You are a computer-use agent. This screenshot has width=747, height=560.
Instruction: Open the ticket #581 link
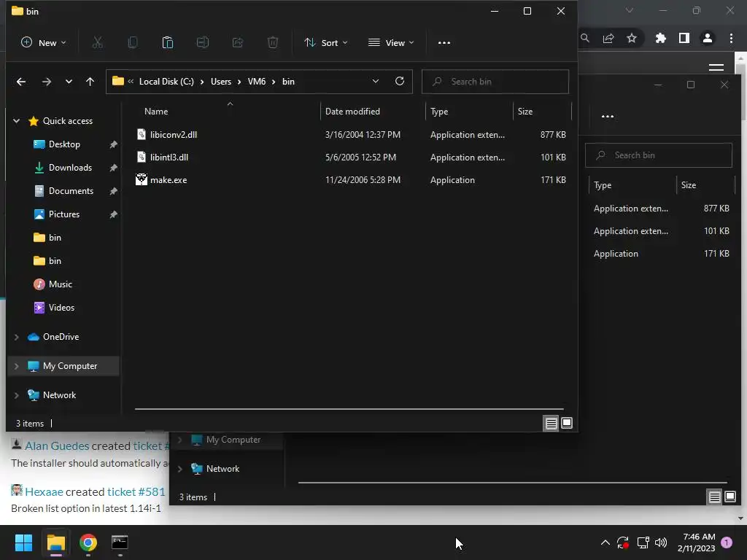pyautogui.click(x=136, y=491)
